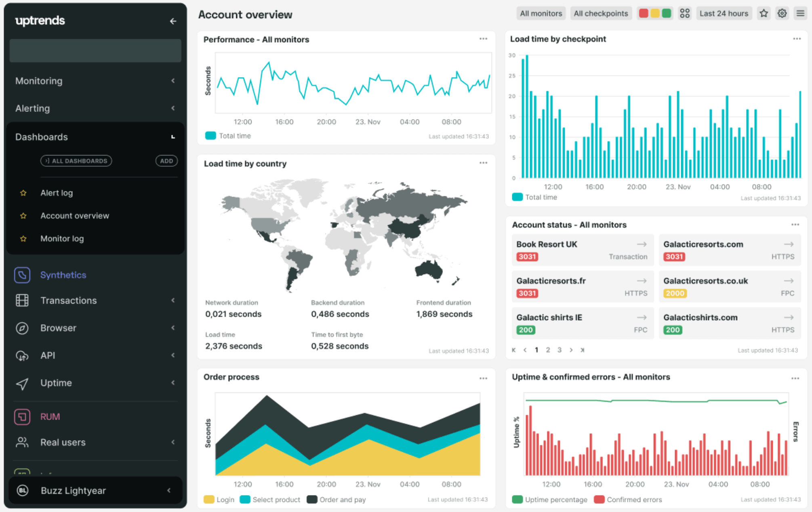The width and height of the screenshot is (812, 512).
Task: Click the ADD dashboard button
Action: (166, 161)
